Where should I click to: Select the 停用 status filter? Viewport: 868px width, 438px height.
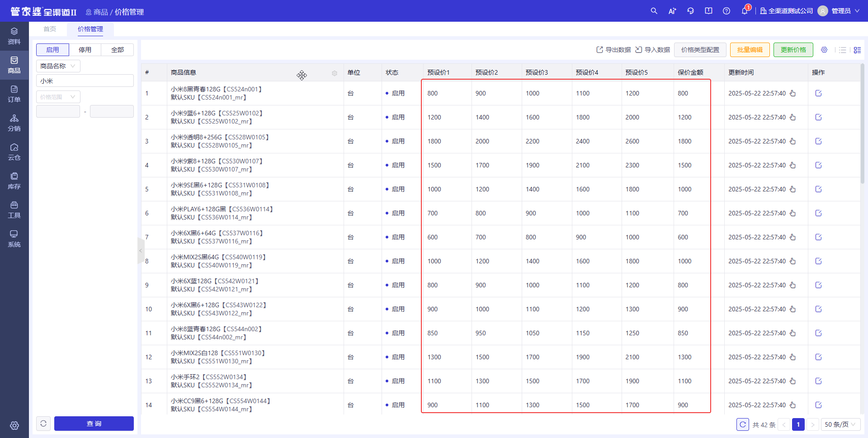click(x=85, y=50)
